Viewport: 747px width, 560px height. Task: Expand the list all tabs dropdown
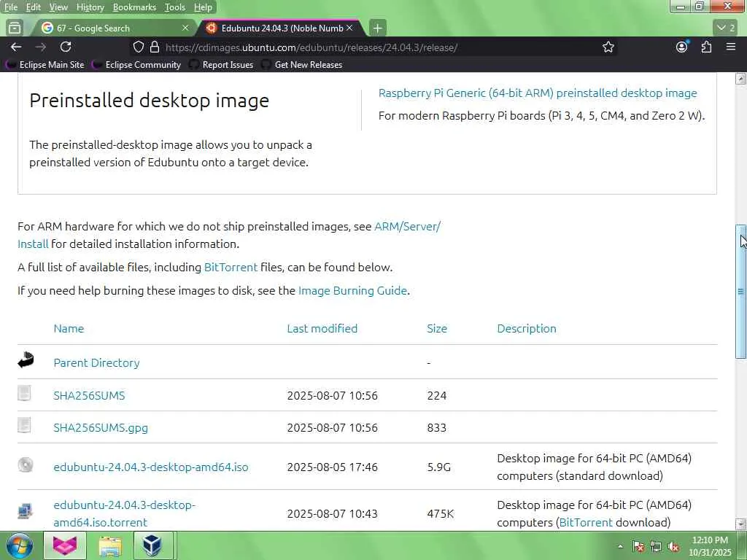coord(726,28)
